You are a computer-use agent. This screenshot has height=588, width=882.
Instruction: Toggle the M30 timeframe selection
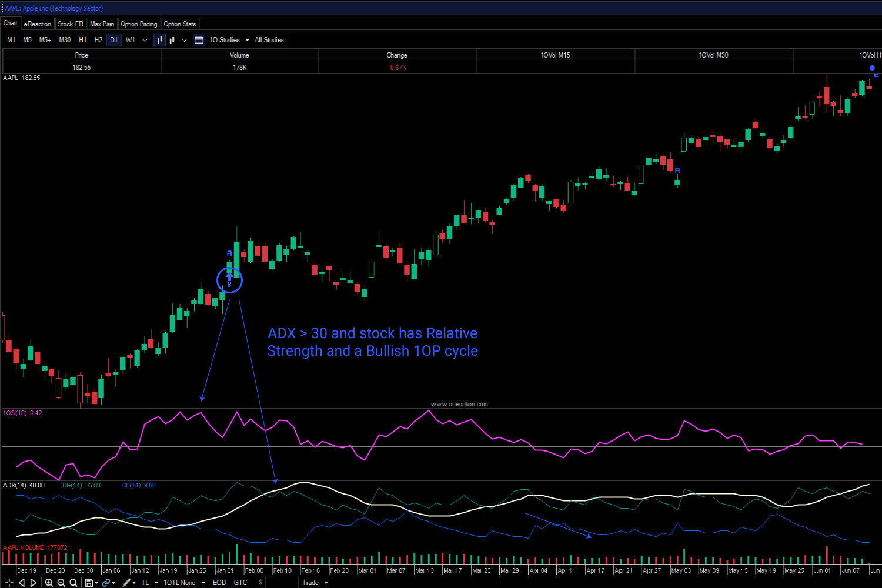pyautogui.click(x=65, y=39)
